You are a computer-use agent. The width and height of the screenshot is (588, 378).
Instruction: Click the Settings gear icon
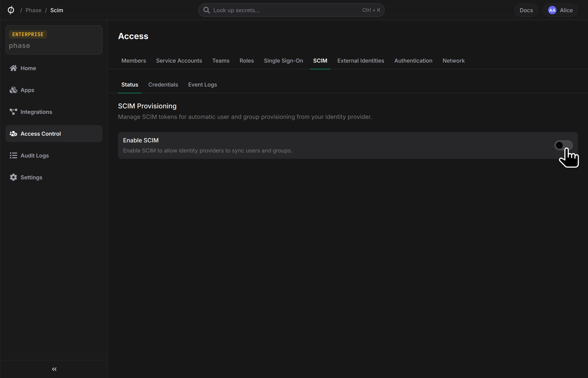(13, 177)
